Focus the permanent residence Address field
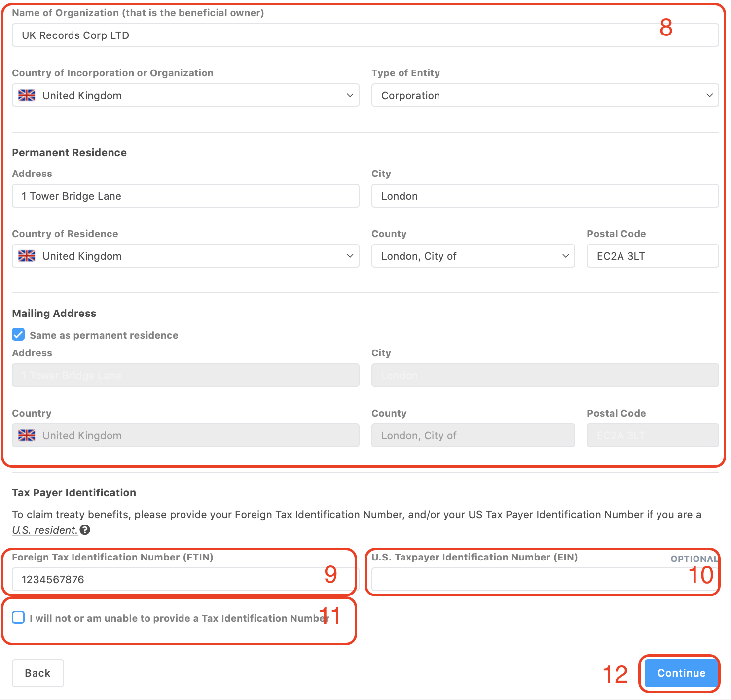Image resolution: width=731 pixels, height=700 pixels. (x=185, y=196)
